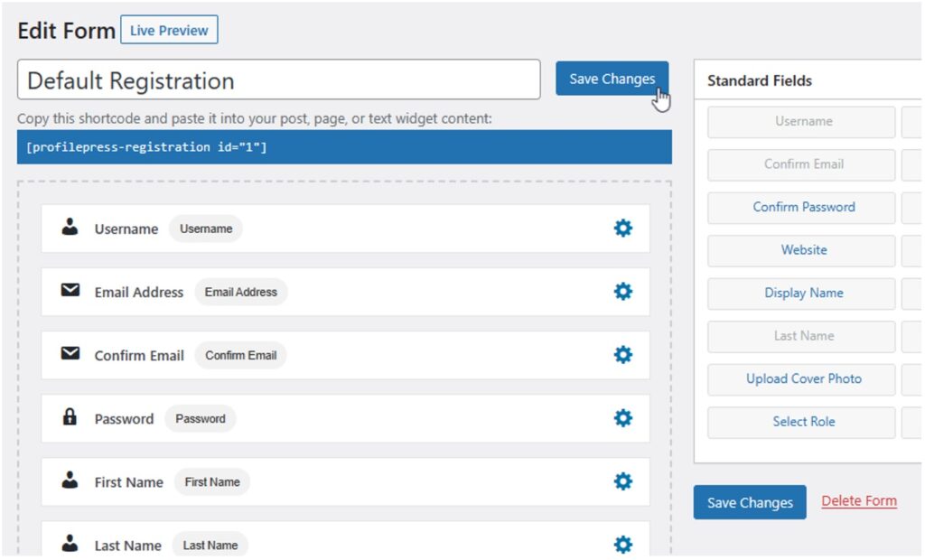This screenshot has width=925, height=560.
Task: Click the person icon in First Name row
Action: click(70, 480)
